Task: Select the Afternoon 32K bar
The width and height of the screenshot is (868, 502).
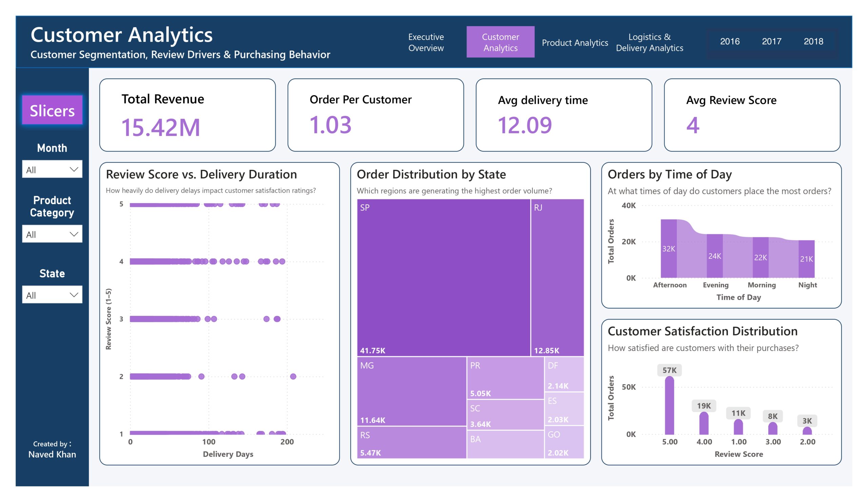Action: [x=669, y=248]
